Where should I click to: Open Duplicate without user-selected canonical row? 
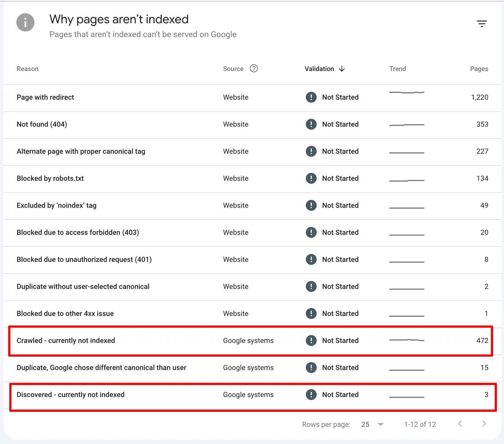[x=83, y=286]
